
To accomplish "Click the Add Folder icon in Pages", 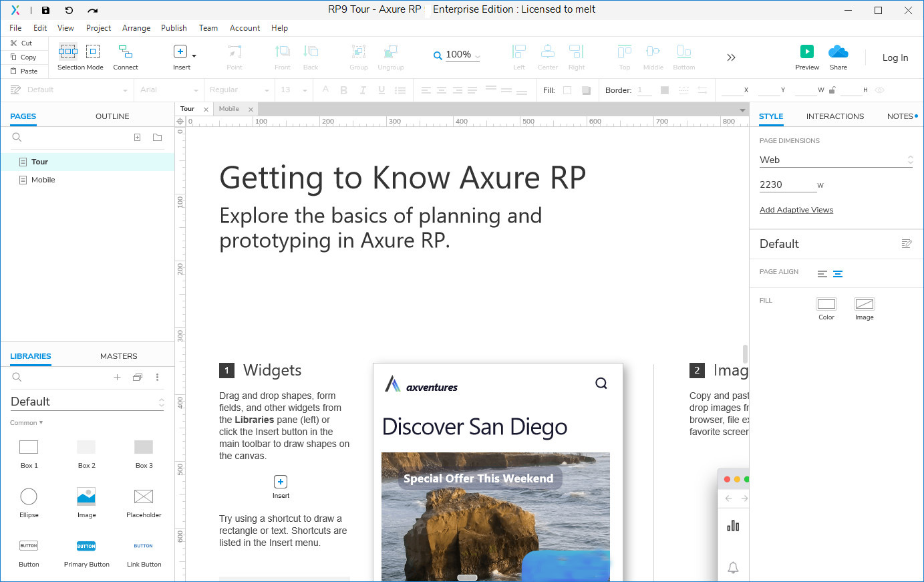I will point(158,137).
